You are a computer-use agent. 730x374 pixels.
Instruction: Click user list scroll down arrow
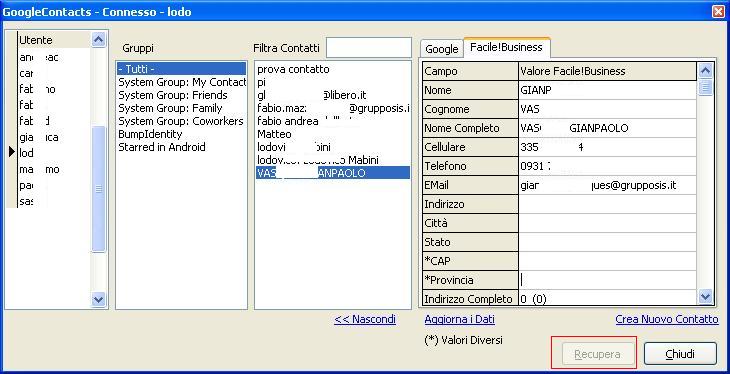click(x=98, y=299)
